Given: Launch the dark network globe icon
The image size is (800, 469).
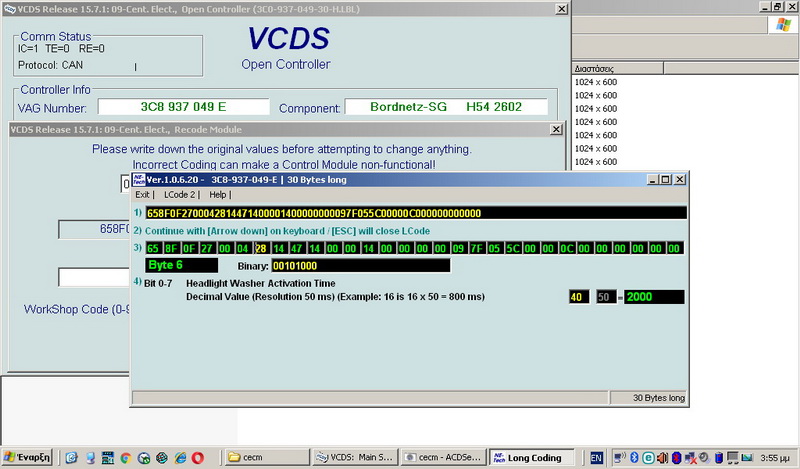Looking at the screenshot, I should click(162, 458).
